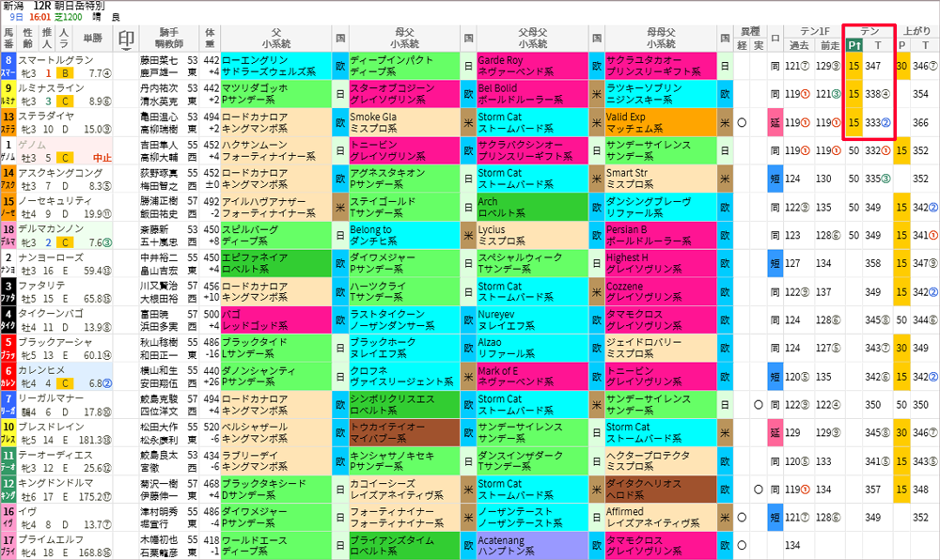Image resolution: width=940 pixels, height=560 pixels.
Task: Click the 体重 column header
Action: tap(210, 39)
